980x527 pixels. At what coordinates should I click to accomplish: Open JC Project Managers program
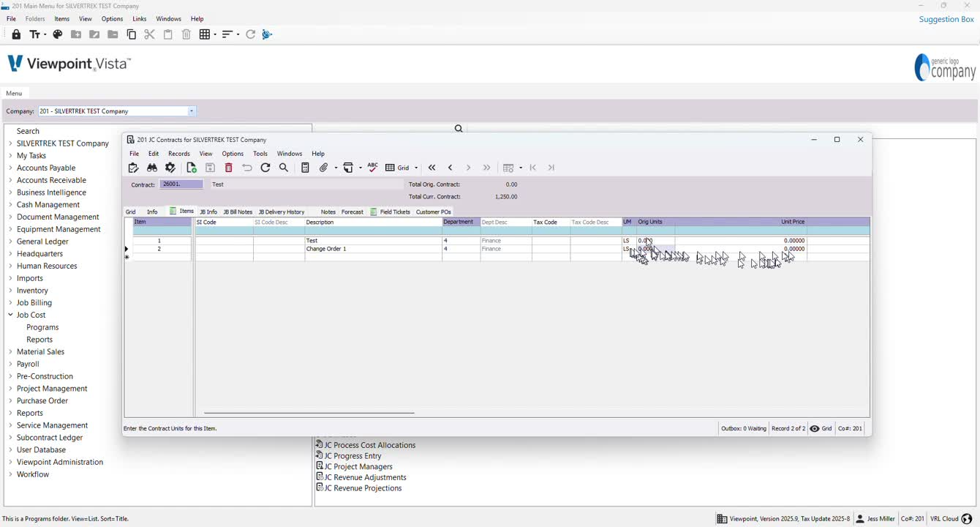tap(358, 466)
